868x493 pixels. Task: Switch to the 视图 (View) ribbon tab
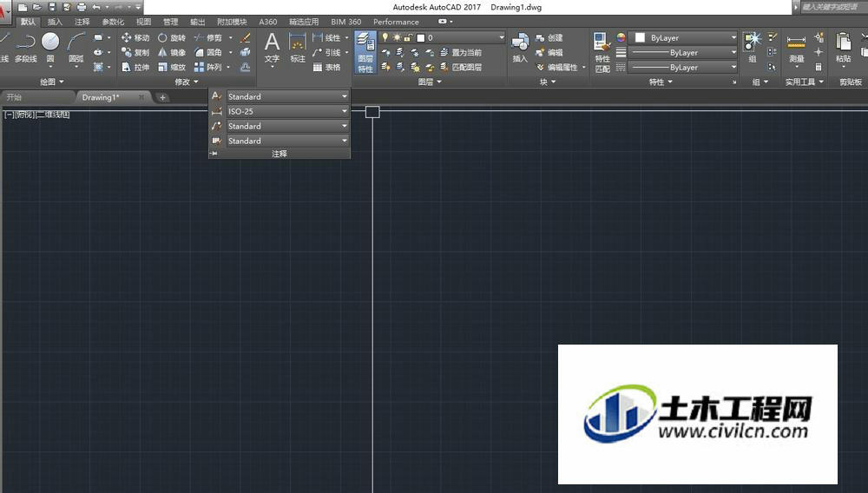[143, 22]
